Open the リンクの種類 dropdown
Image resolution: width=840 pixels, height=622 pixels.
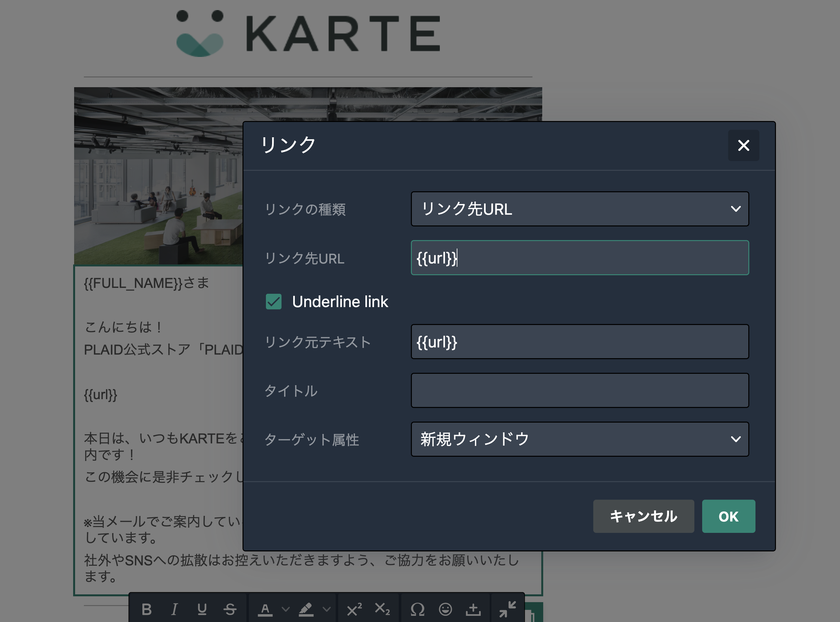click(580, 209)
